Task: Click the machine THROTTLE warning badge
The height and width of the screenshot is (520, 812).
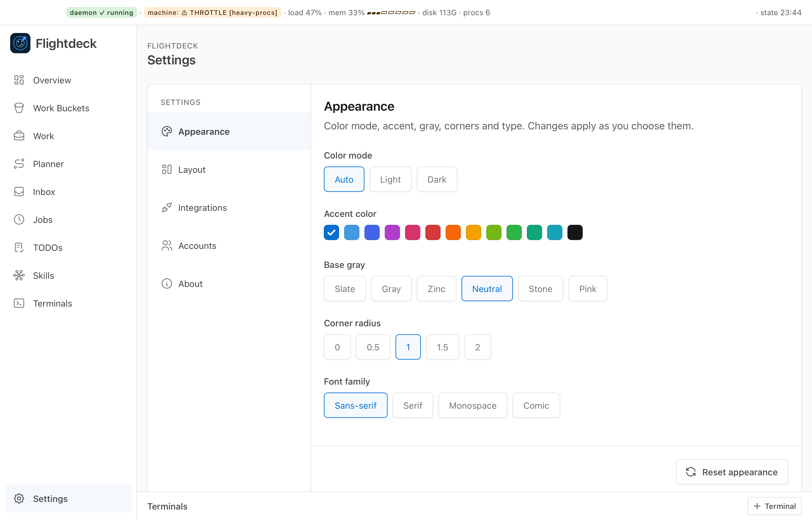Action: (213, 12)
